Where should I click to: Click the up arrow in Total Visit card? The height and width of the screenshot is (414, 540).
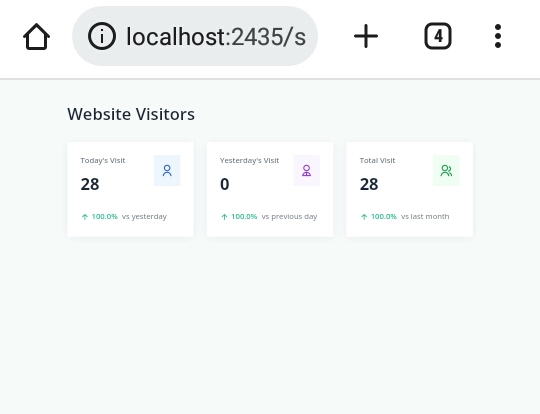364,217
